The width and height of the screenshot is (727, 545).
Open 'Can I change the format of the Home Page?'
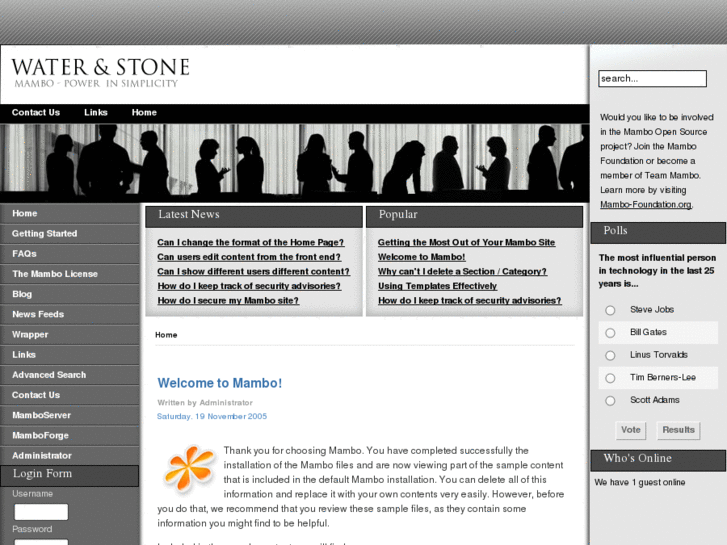click(250, 242)
